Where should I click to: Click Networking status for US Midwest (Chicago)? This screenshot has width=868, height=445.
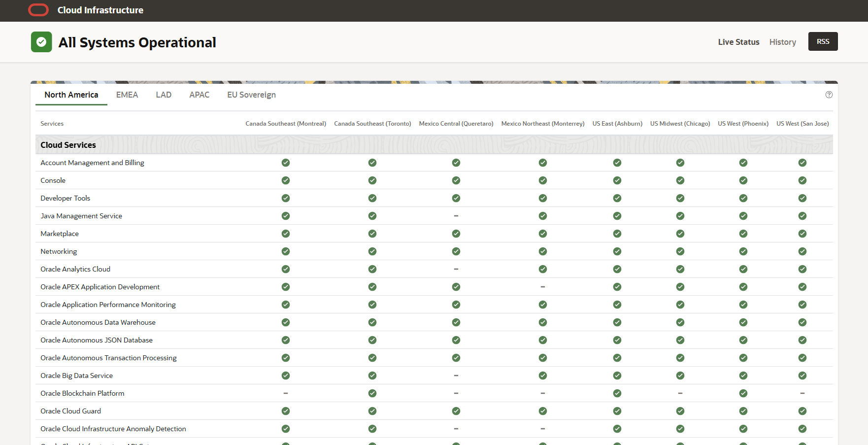[x=680, y=251]
